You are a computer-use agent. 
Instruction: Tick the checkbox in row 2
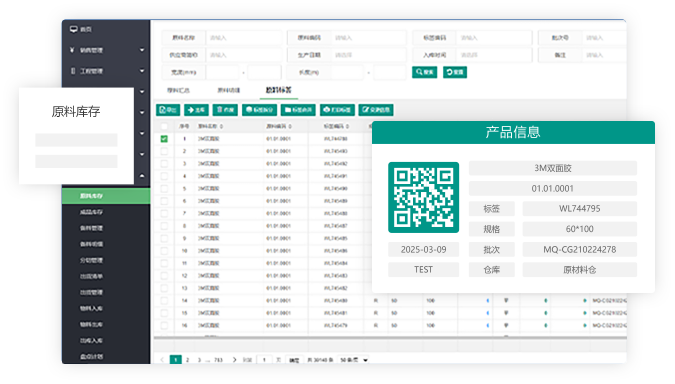tap(164, 151)
